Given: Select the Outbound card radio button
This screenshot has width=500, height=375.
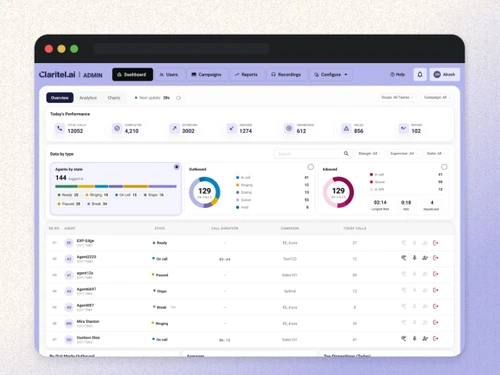Looking at the screenshot, I should click(311, 167).
